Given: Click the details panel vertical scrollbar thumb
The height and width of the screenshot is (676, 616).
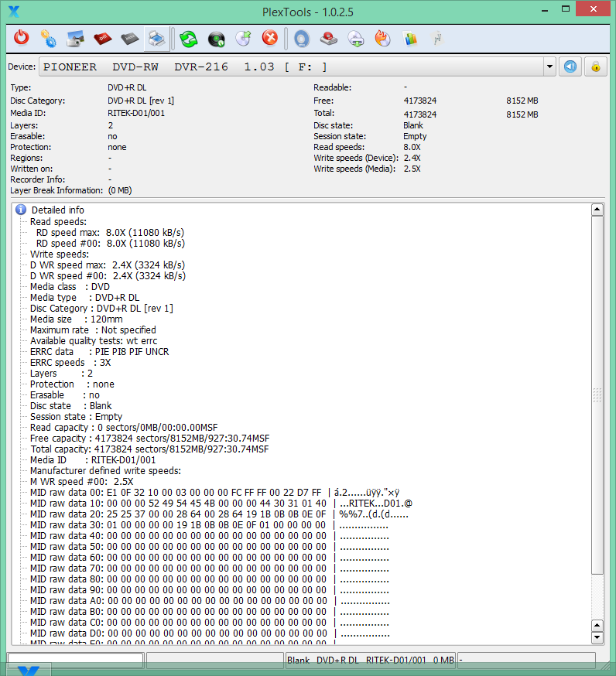Looking at the screenshot, I should coord(597,395).
